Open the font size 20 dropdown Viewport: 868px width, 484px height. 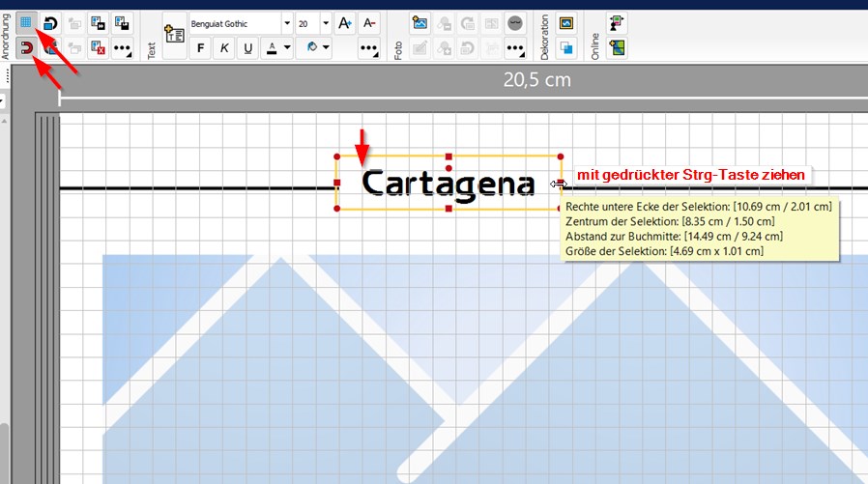pos(325,22)
